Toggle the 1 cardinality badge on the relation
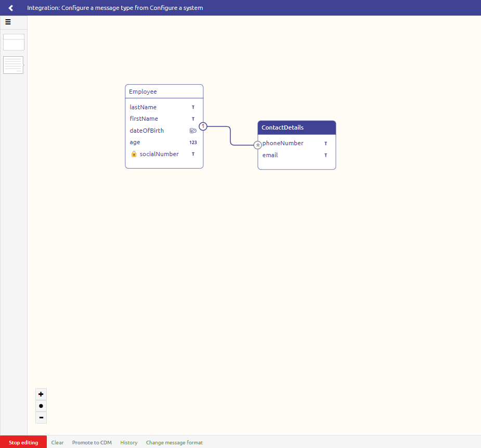The width and height of the screenshot is (481, 448). [203, 126]
